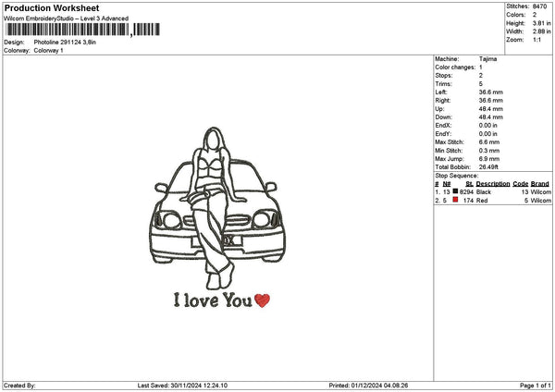Click the barcode under the header
555x392 pixels.
click(82, 30)
